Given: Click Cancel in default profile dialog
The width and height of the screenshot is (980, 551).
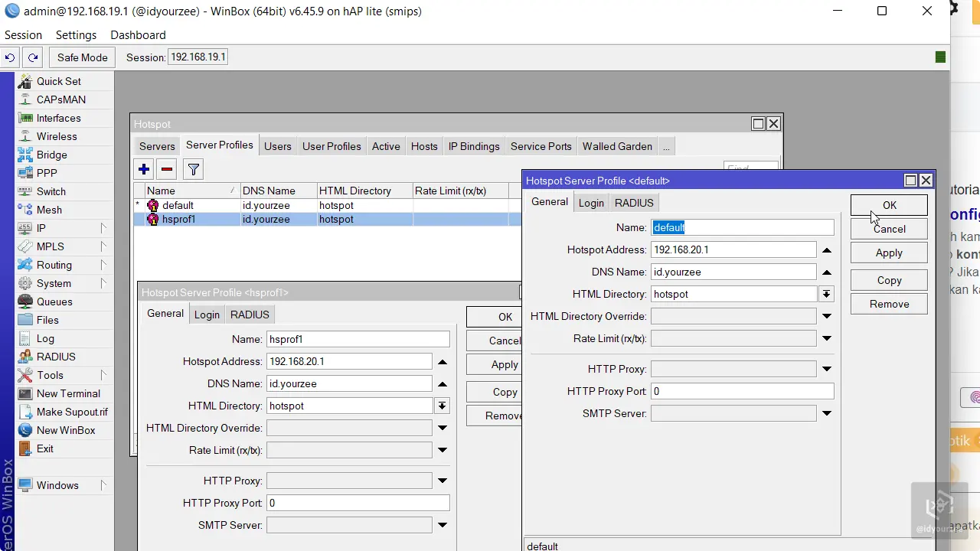Looking at the screenshot, I should [x=889, y=229].
